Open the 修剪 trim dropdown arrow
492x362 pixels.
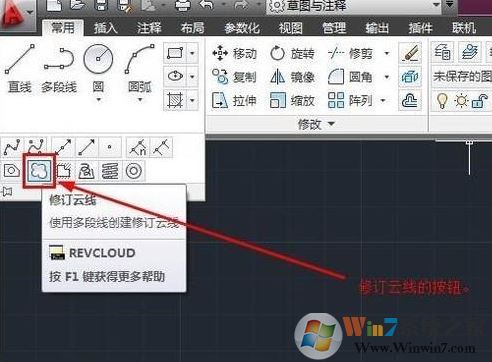[387, 53]
